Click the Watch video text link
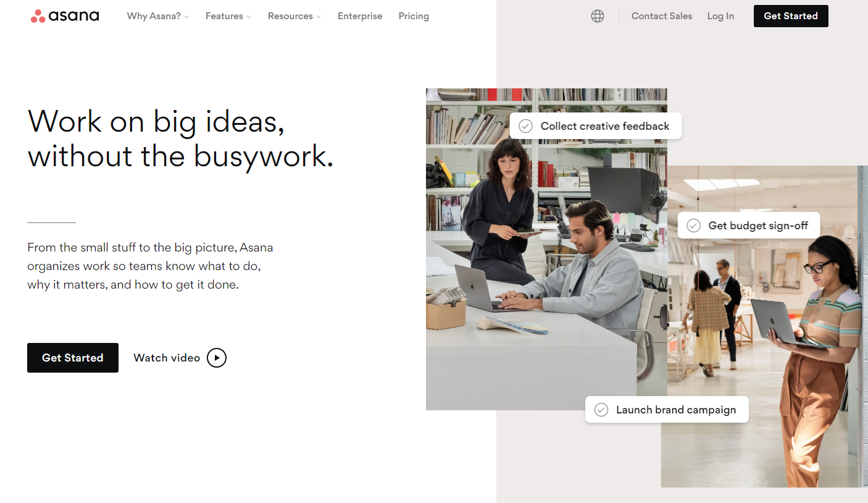This screenshot has width=868, height=503. click(x=167, y=358)
